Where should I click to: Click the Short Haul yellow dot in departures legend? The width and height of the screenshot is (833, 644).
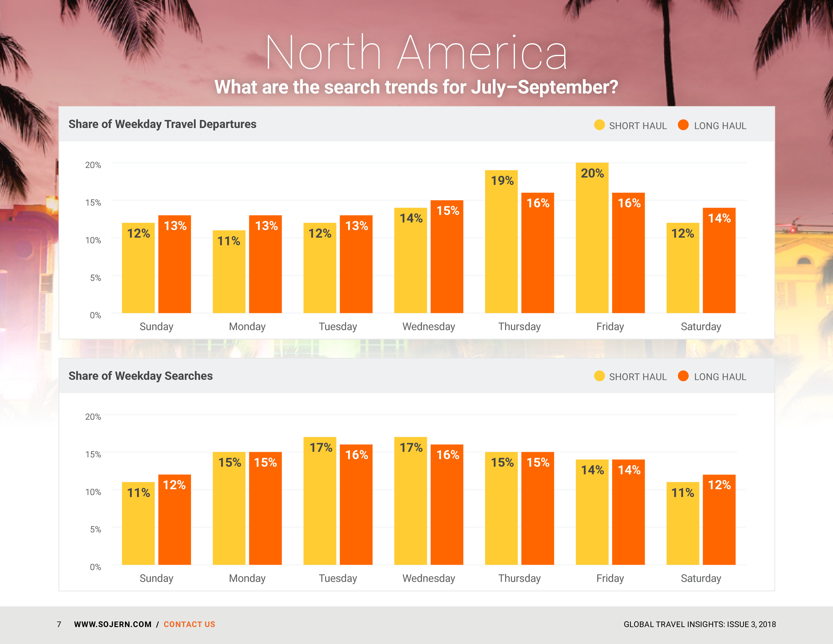coord(599,125)
